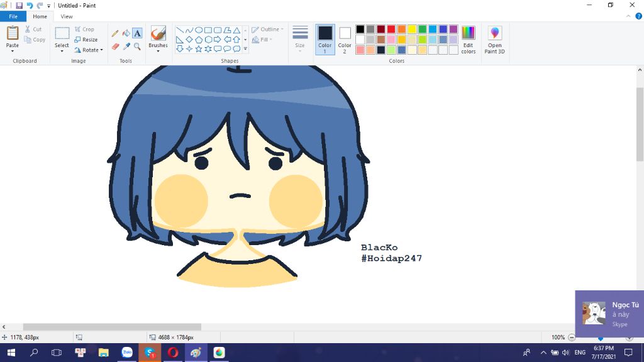
Task: Choose the Rounded rectangle shape
Action: [217, 30]
